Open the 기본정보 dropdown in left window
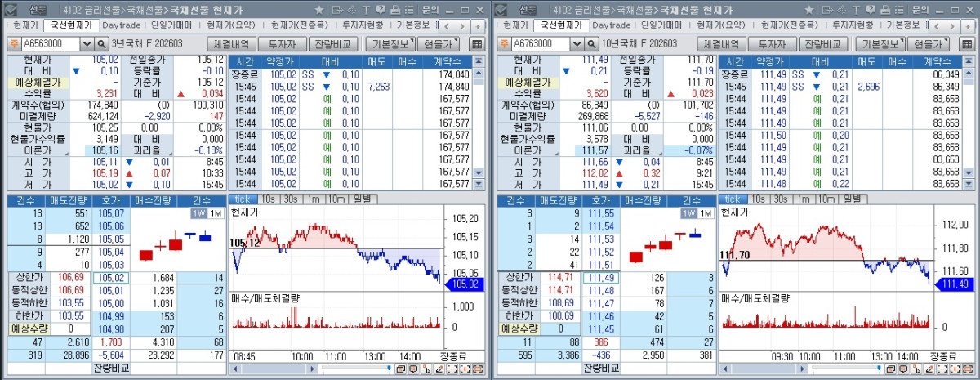 [391, 43]
